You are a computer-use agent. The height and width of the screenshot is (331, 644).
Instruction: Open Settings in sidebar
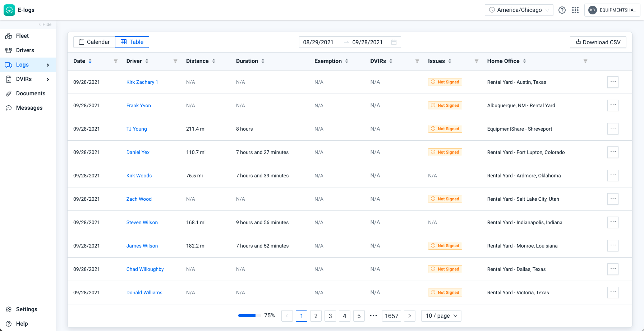(x=28, y=309)
